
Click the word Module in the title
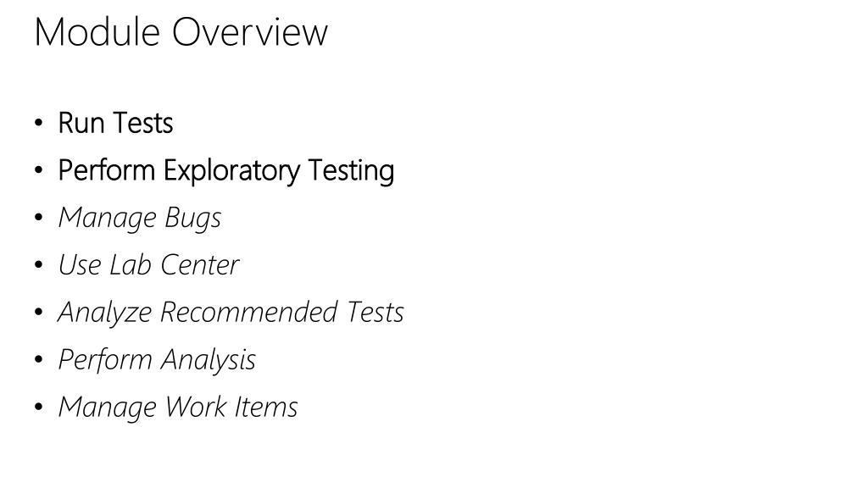[97, 31]
